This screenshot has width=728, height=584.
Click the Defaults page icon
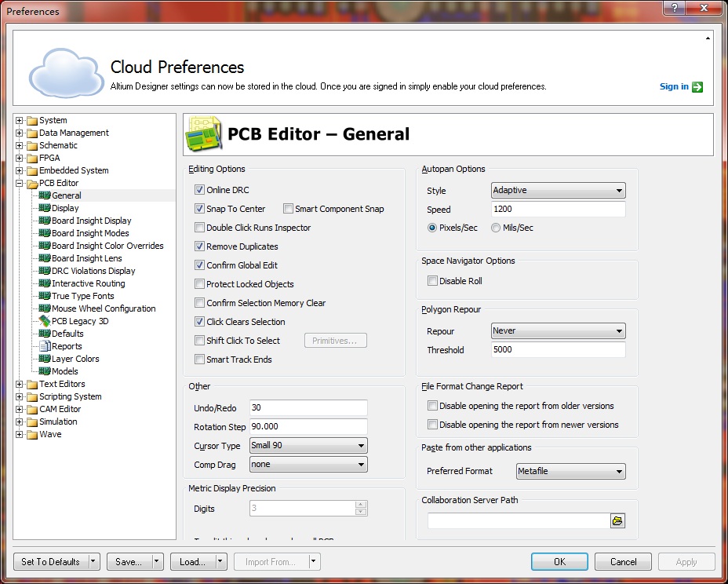45,334
